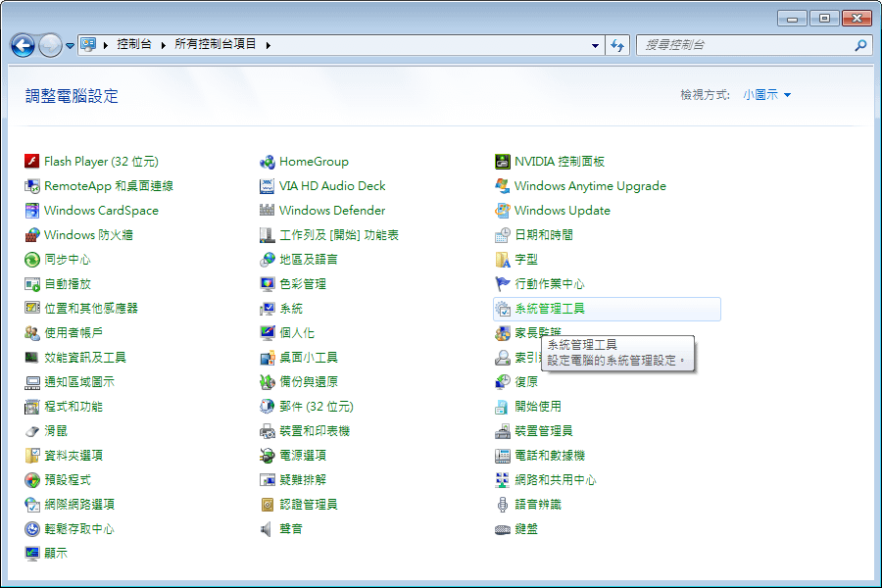Click the Windows 防火牆 brick wall icon
The image size is (882, 588).
(x=32, y=234)
